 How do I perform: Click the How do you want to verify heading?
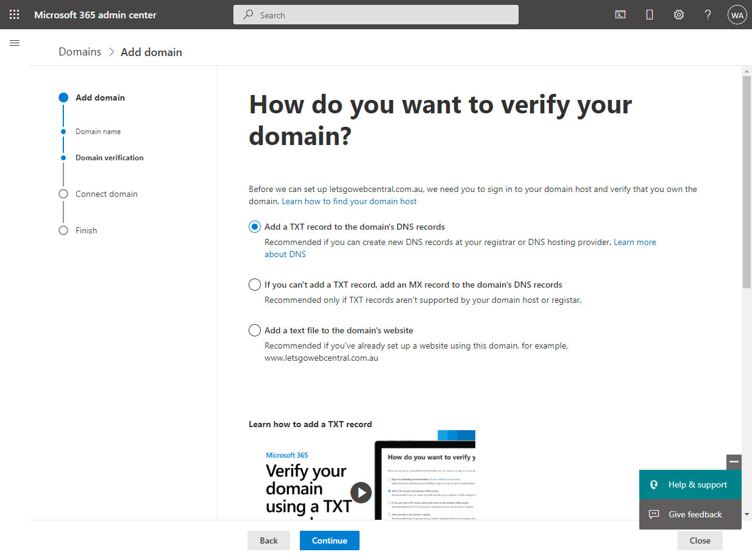(441, 121)
